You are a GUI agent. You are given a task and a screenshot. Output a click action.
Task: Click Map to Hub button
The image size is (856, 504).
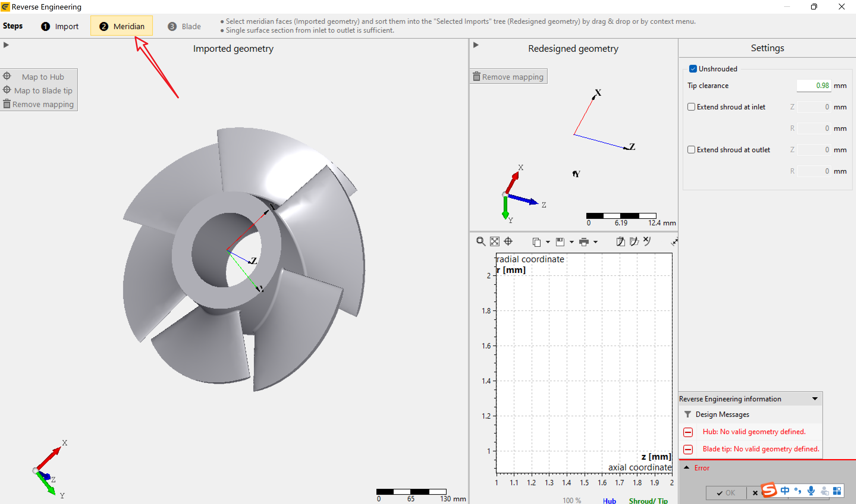tap(39, 77)
